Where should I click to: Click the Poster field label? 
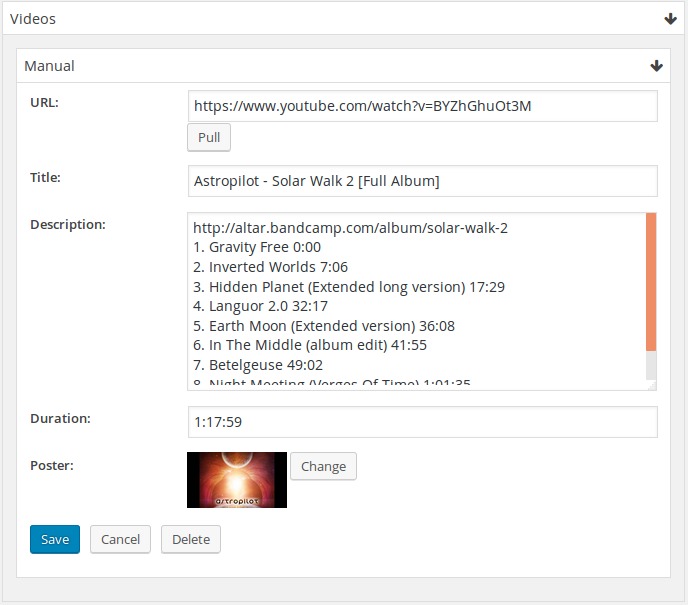pos(53,464)
